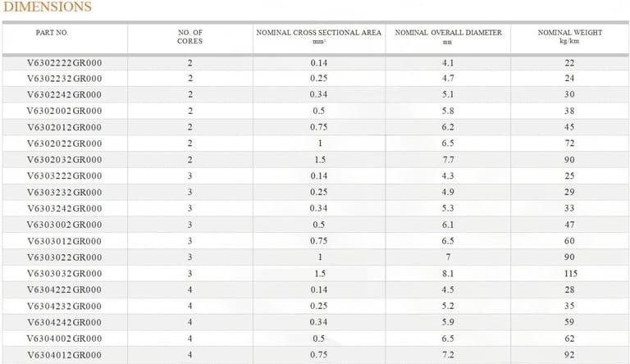630x364 pixels.
Task: Select part number V6302002GR000
Action: point(65,111)
